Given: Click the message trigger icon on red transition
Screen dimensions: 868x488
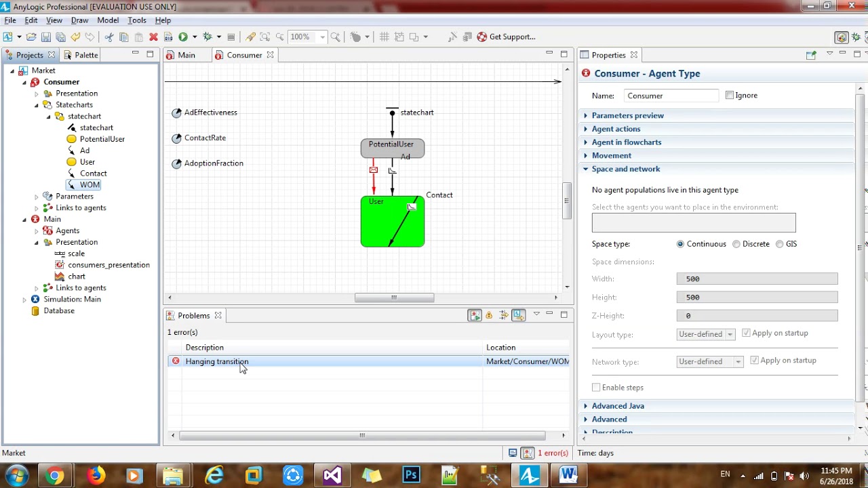Looking at the screenshot, I should coord(373,169).
